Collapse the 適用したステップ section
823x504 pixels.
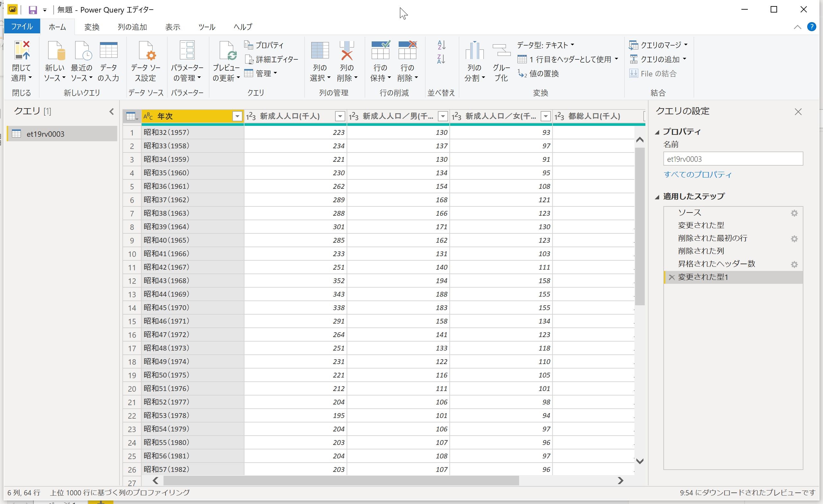657,197
